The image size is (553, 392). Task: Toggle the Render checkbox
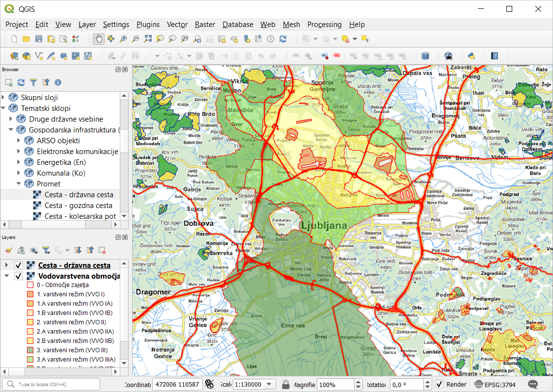[440, 385]
